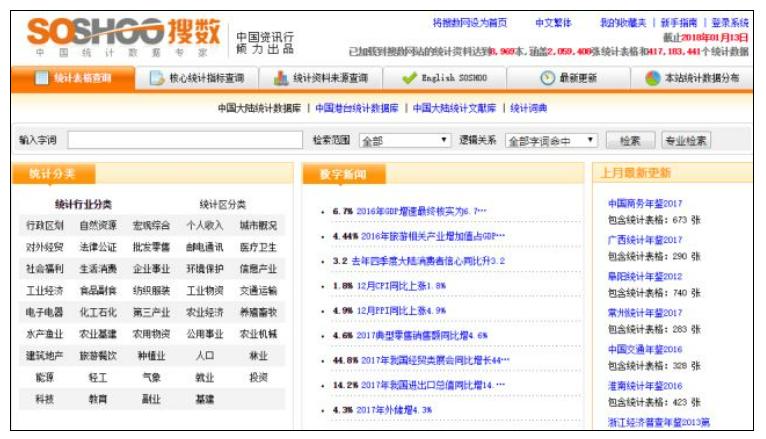
Task: Open the 最新更新 tab
Action: (568, 78)
